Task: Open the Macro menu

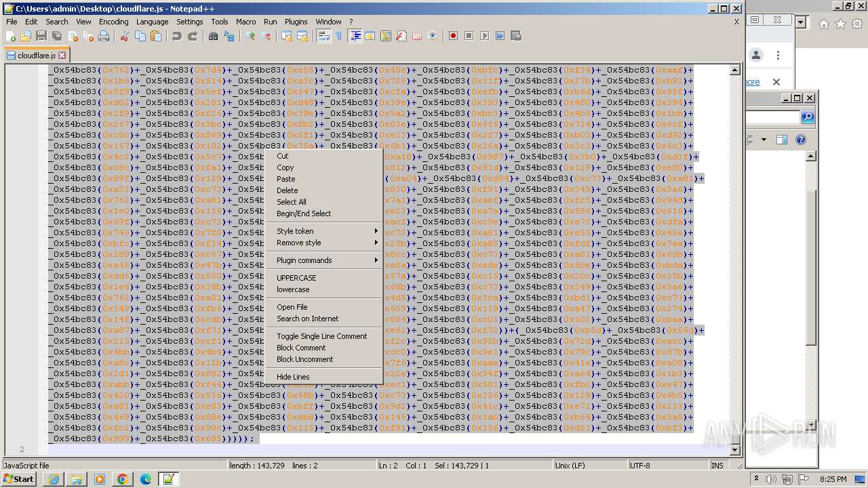Action: [x=245, y=22]
